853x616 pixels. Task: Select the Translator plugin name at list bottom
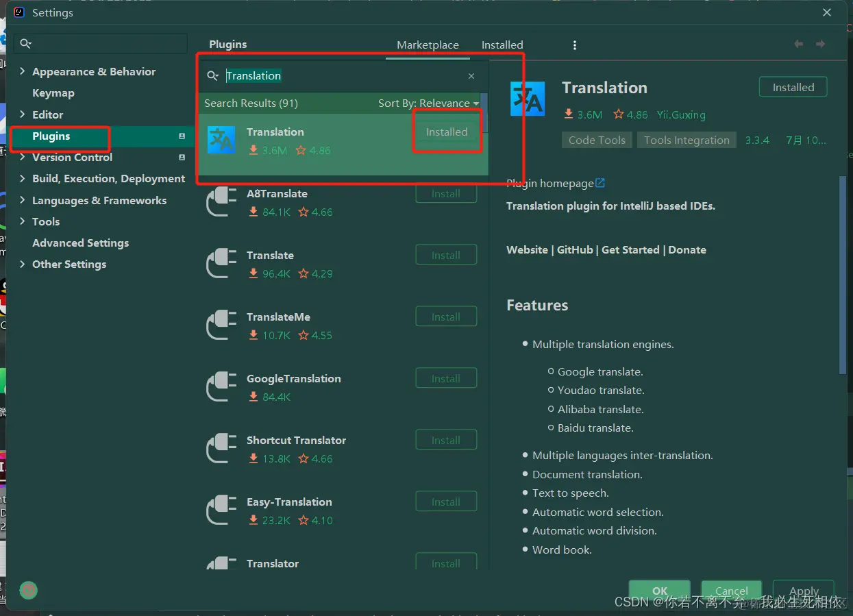(273, 564)
